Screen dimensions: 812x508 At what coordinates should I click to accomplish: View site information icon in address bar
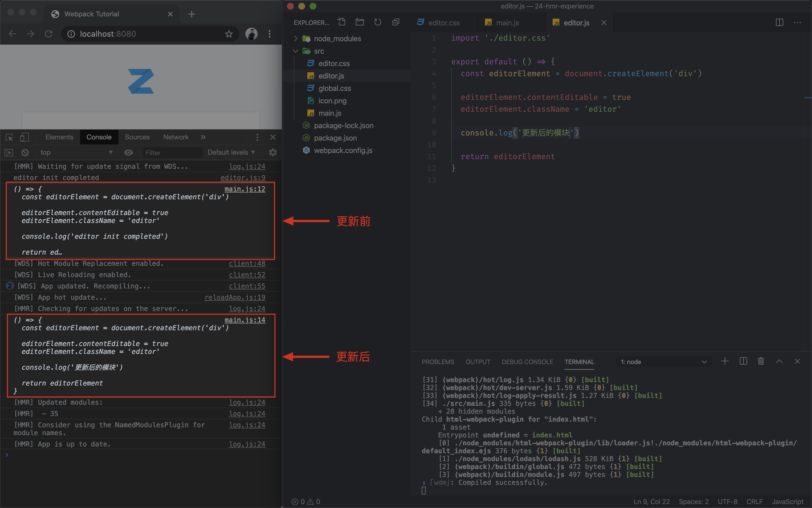71,34
